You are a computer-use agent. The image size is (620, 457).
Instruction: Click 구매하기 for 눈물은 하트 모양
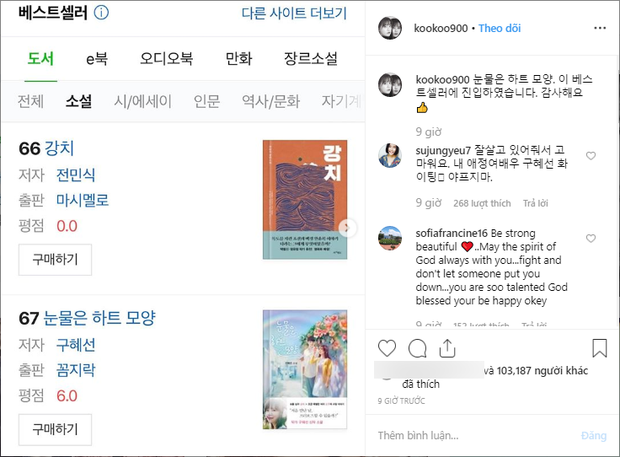(55, 429)
